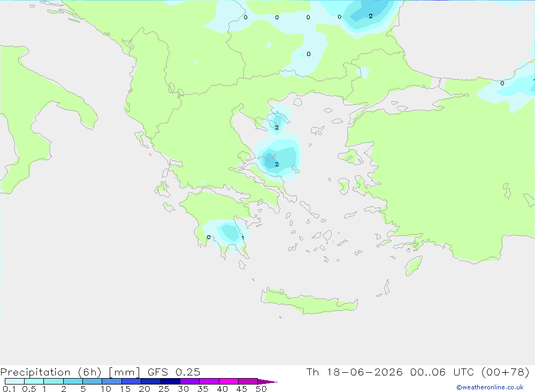Click the '25' legend scale label
This screenshot has width=535, height=392.
[x=164, y=389]
